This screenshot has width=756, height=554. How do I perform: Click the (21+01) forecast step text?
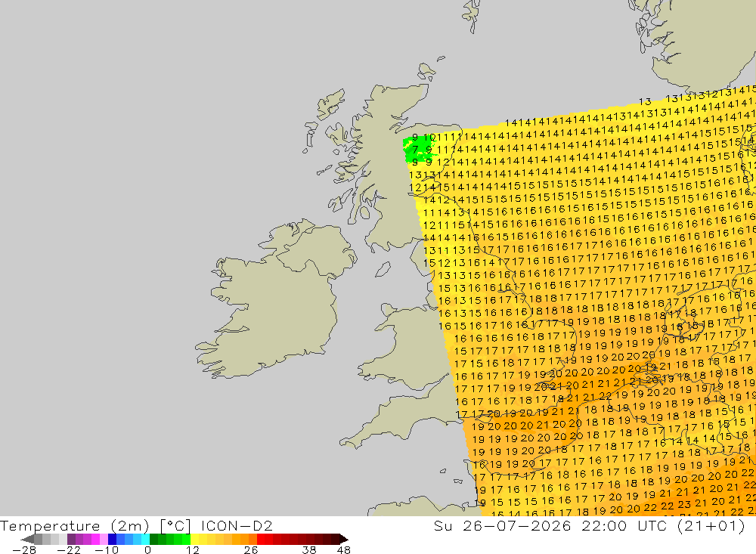pyautogui.click(x=711, y=525)
